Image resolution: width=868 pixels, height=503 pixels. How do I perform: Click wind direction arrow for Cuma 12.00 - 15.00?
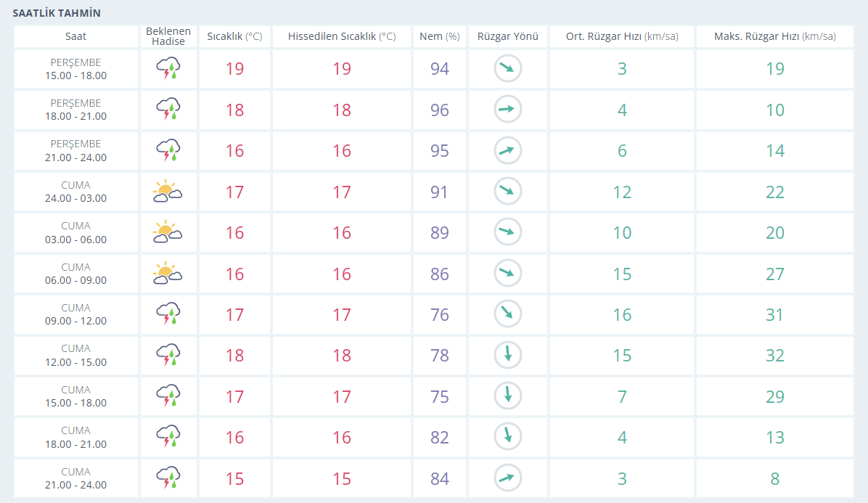[507, 355]
